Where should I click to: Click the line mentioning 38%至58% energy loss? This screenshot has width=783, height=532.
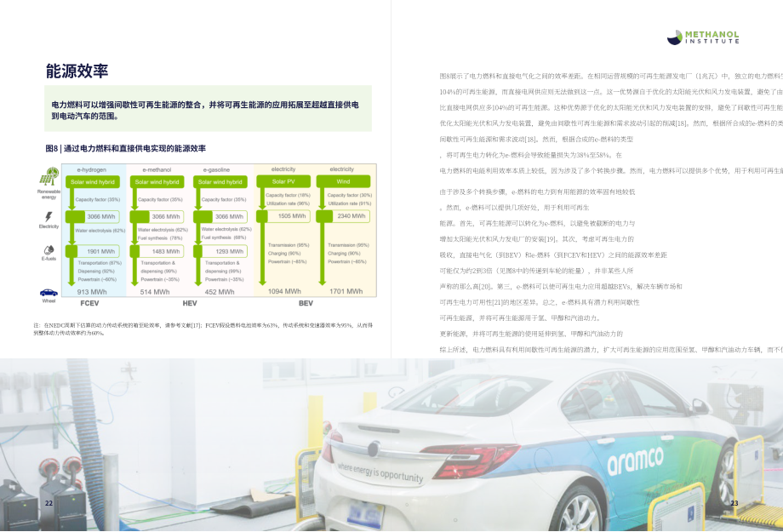click(531, 156)
